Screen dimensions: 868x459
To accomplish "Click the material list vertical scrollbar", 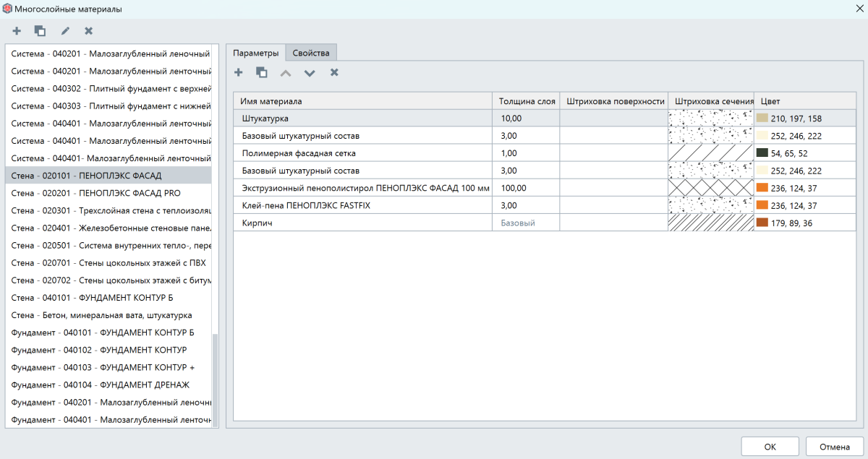I will click(215, 379).
